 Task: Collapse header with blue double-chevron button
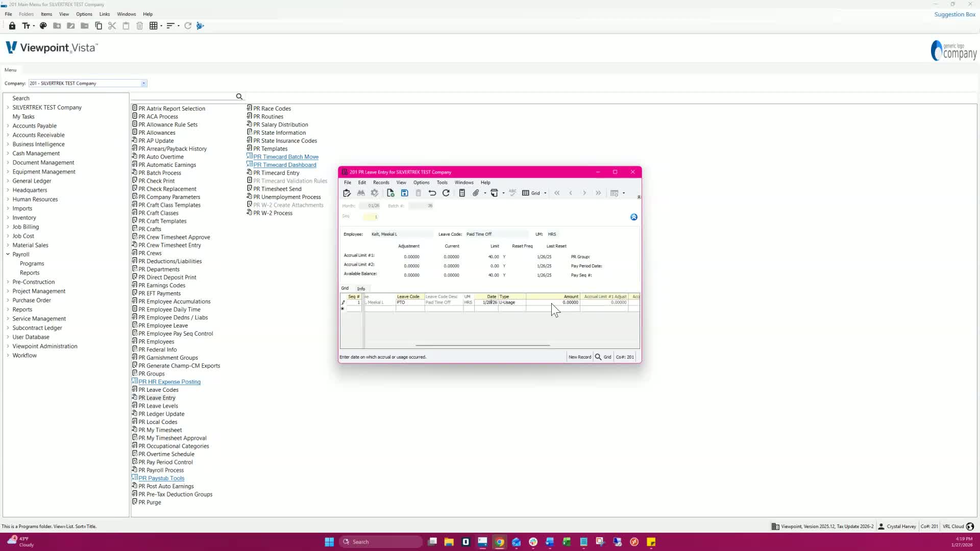(633, 217)
